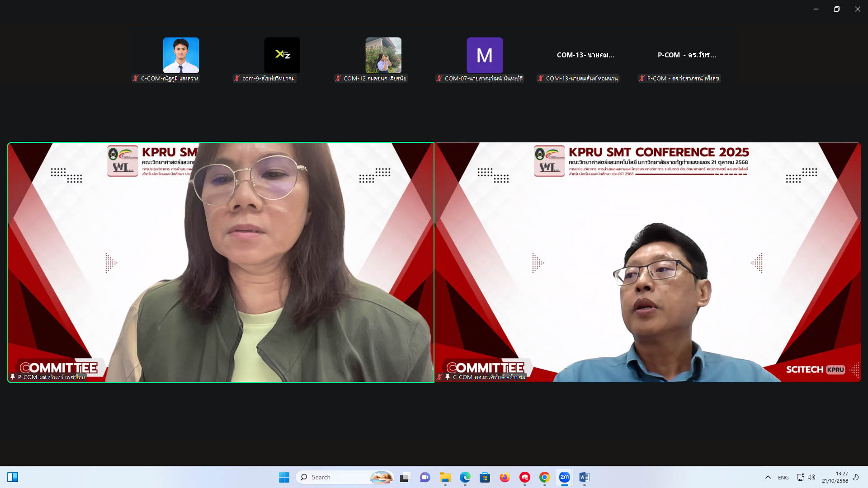Click the C-COM participant photo thumbnail

[x=181, y=55]
